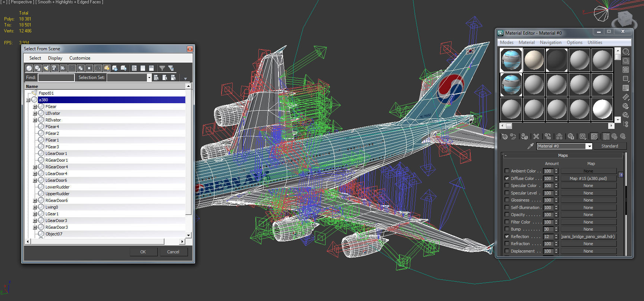The image size is (644, 301).
Task: Select the first blue striped material sample slot
Action: [511, 60]
